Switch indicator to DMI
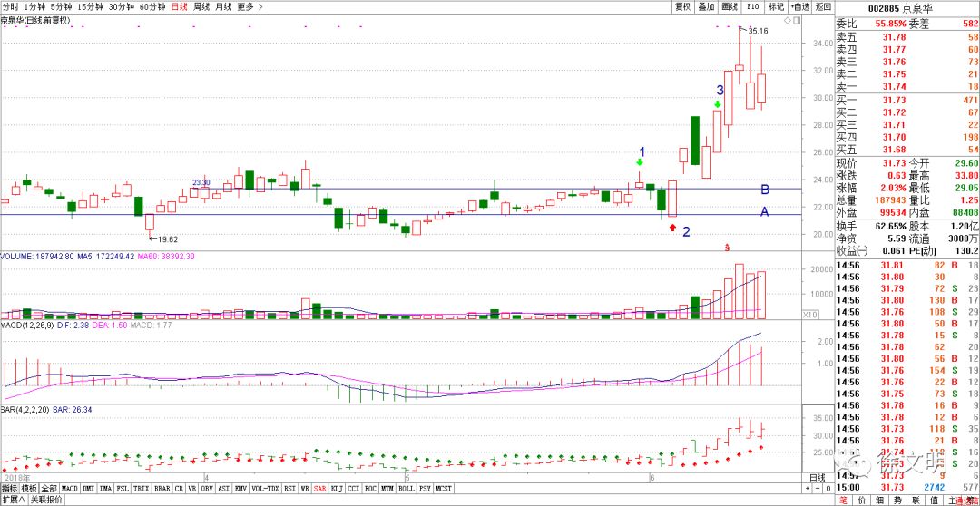 click(89, 488)
